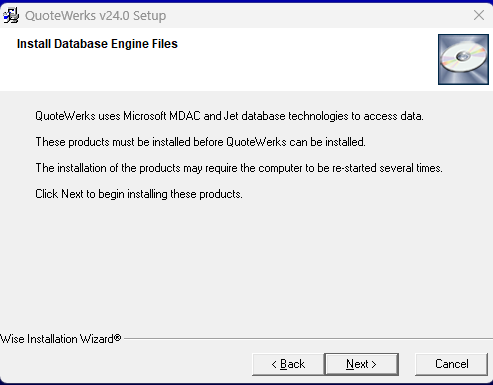Close the QuoteWerks v24.0 Setup window
493x385 pixels.
tap(479, 15)
